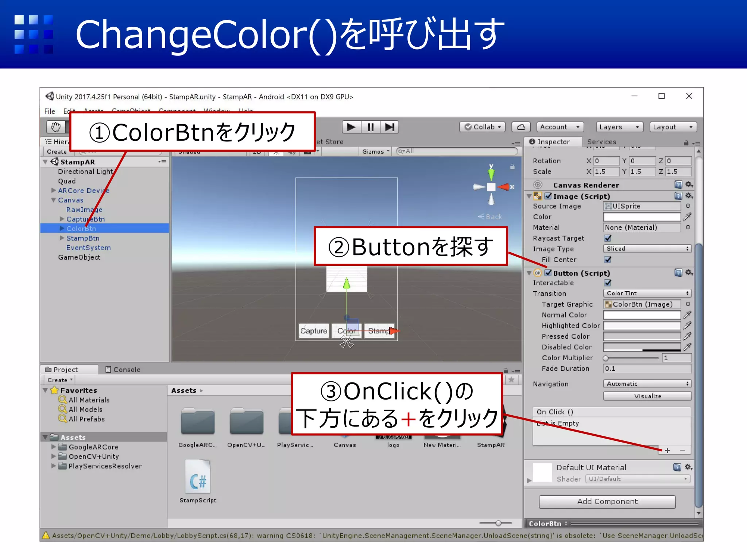747x560 pixels.
Task: Click Create button in Hierarchy panel
Action: pos(57,151)
